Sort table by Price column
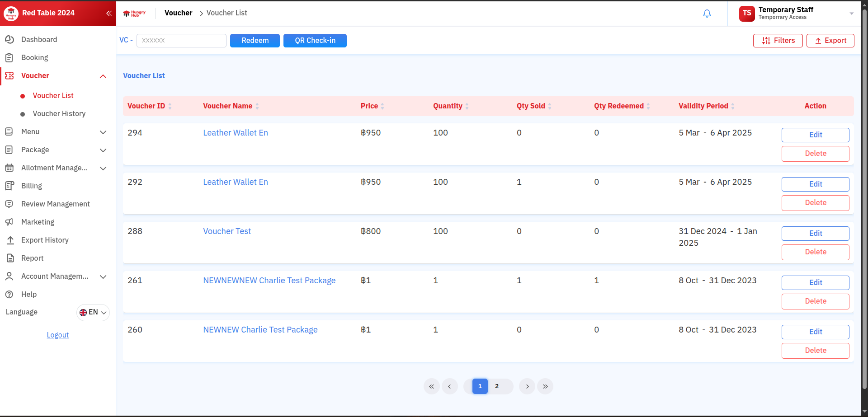This screenshot has width=868, height=417. 382,106
